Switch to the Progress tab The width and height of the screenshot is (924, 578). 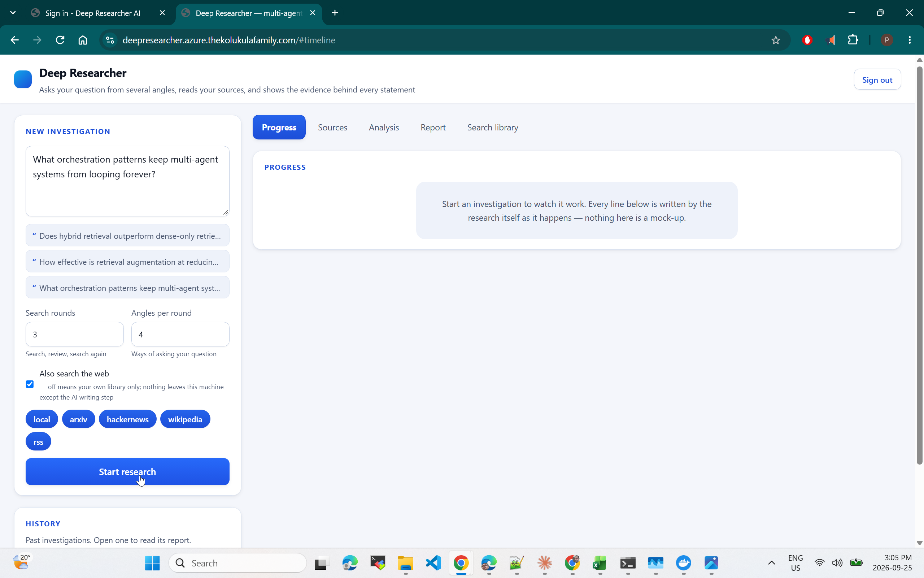coord(279,127)
